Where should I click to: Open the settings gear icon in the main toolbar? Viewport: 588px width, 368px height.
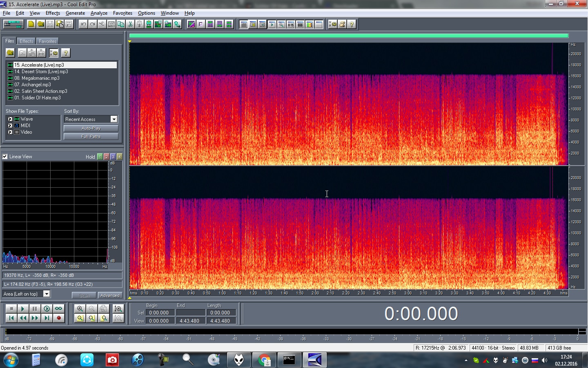click(x=333, y=24)
